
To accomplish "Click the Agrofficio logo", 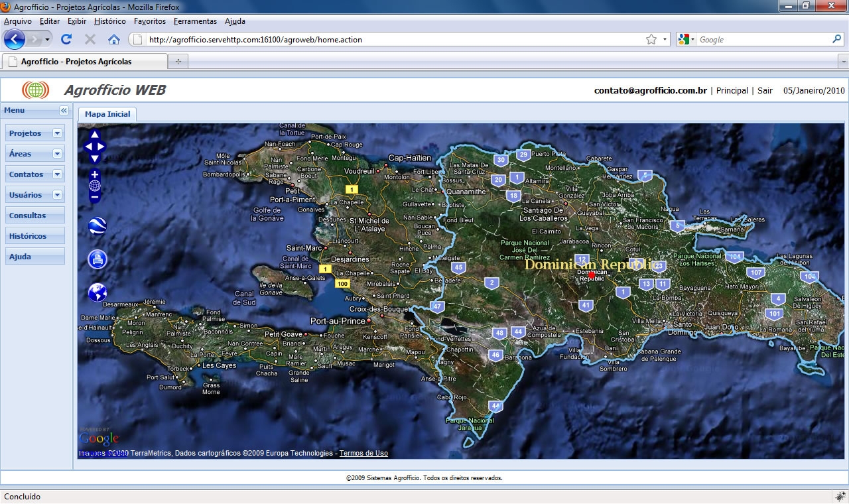I will pos(36,90).
